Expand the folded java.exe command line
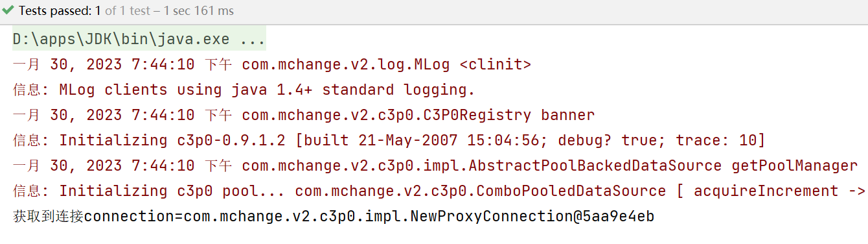Screen dimensions: 868x244 (139, 39)
